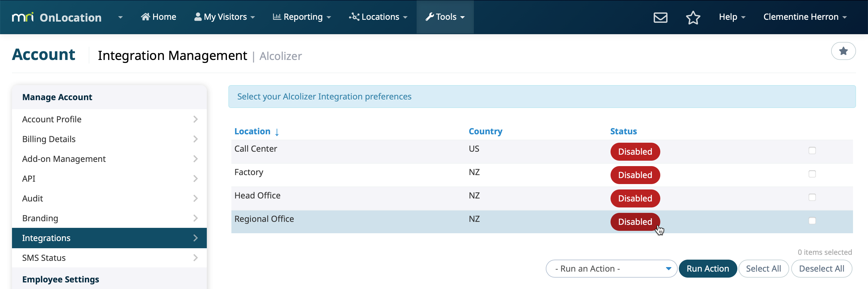Image resolution: width=868 pixels, height=289 pixels.
Task: Open Add-on Management
Action: [109, 159]
